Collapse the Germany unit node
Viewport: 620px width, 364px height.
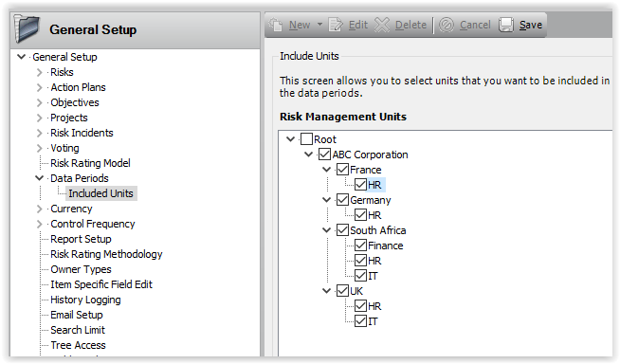pyautogui.click(x=327, y=200)
